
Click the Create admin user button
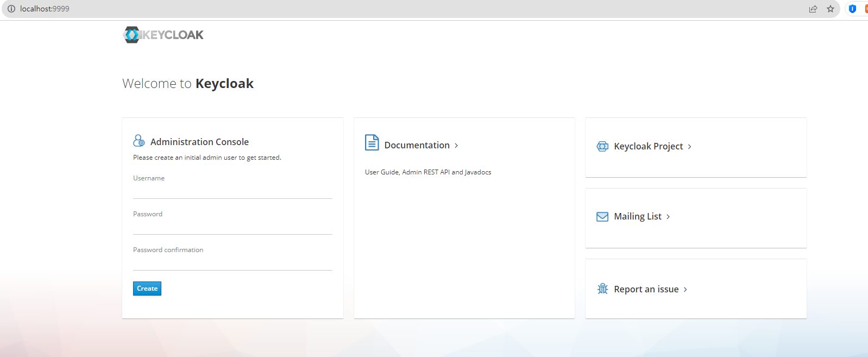(x=147, y=289)
